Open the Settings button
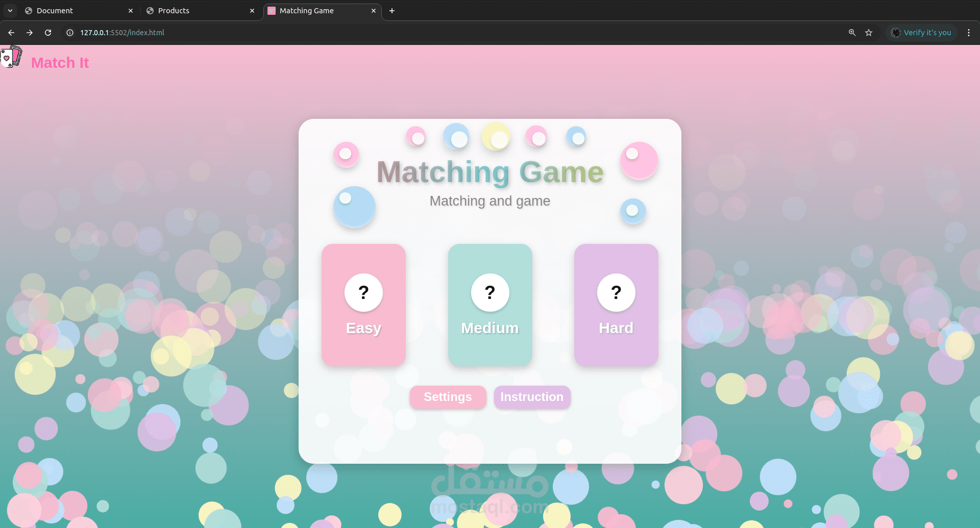 pyautogui.click(x=448, y=397)
